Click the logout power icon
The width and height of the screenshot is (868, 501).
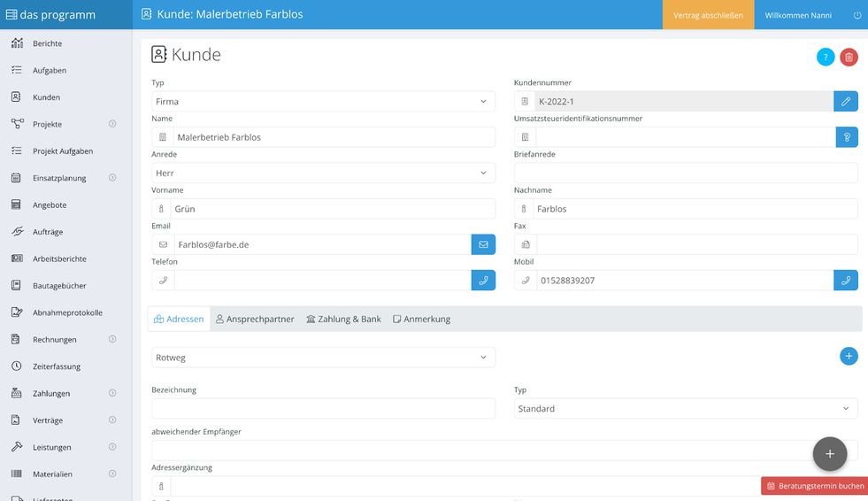coord(856,15)
